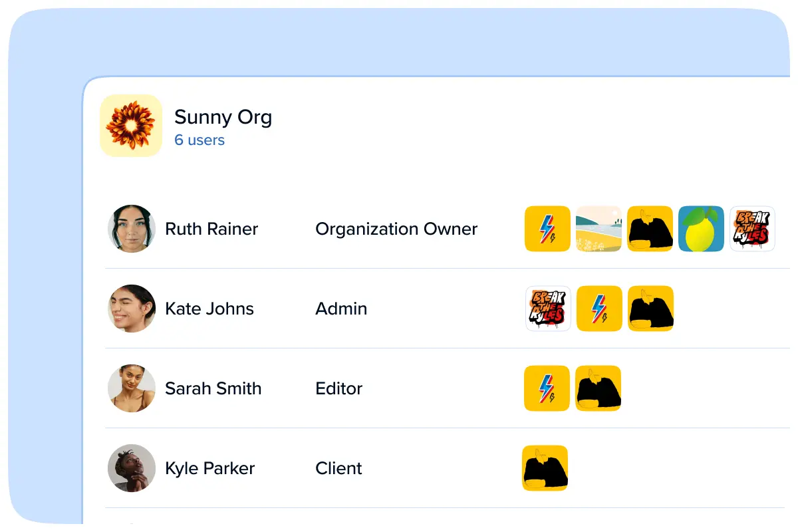The width and height of the screenshot is (798, 532).
Task: Open the lightning bolt project in Kate's row
Action: point(599,309)
